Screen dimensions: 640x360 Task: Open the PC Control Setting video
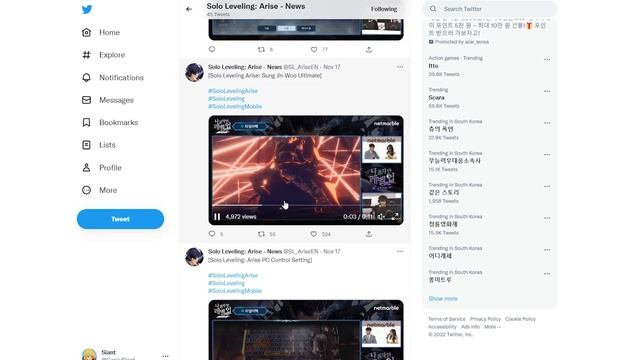[x=306, y=330]
